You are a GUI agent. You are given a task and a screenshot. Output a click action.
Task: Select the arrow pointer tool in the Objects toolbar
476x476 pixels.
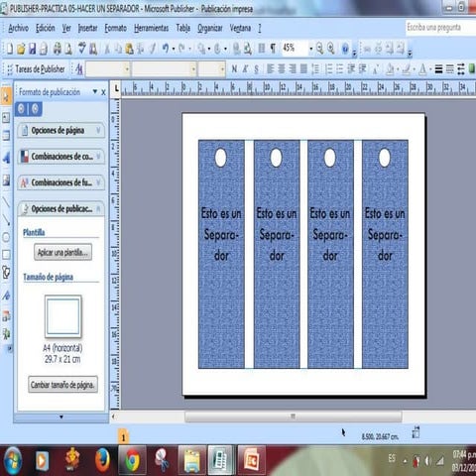(6, 96)
